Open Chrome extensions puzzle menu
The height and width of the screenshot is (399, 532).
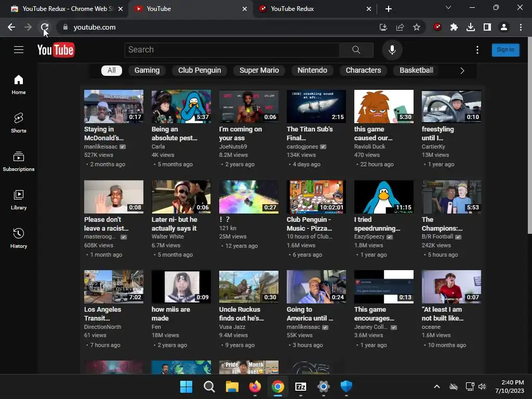454,27
